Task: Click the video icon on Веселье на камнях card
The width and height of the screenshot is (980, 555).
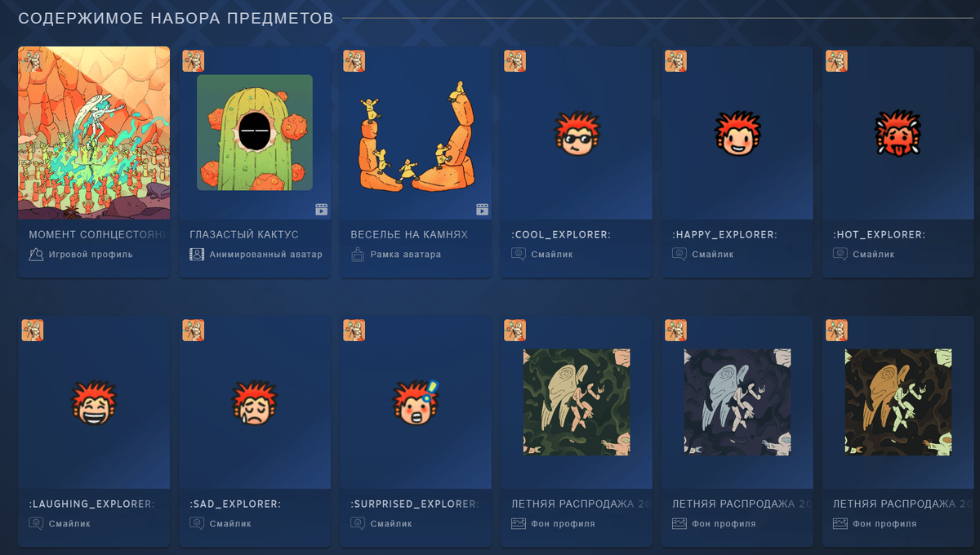Action: (483, 210)
